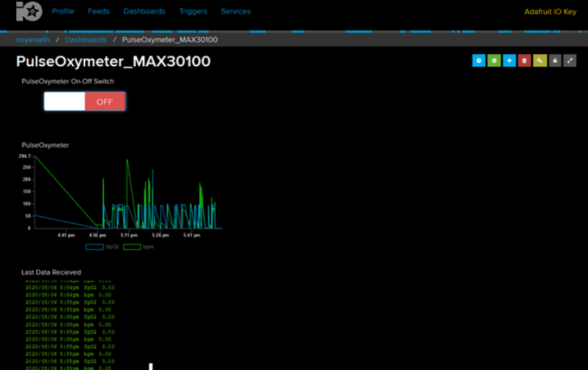Toggle SpO2 series in chart legend
Screen dimensions: 588x370
(103, 247)
